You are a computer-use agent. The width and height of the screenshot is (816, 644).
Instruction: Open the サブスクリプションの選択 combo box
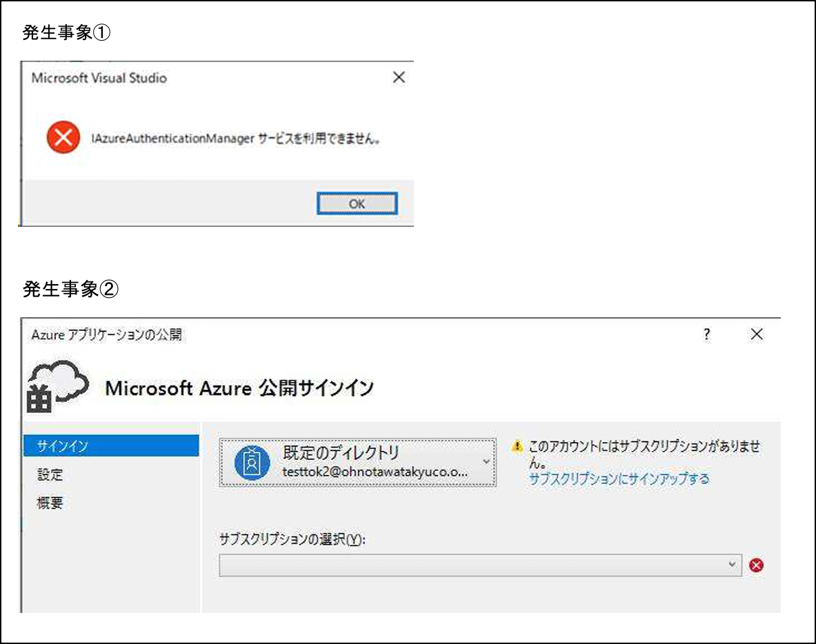480,565
